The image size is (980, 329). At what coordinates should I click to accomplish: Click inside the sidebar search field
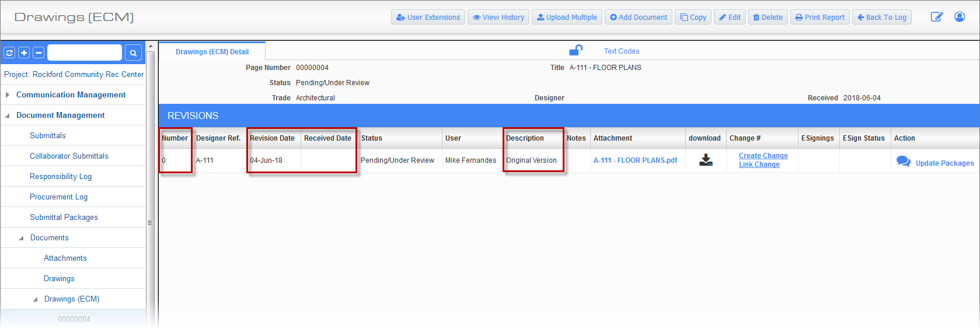coord(85,53)
